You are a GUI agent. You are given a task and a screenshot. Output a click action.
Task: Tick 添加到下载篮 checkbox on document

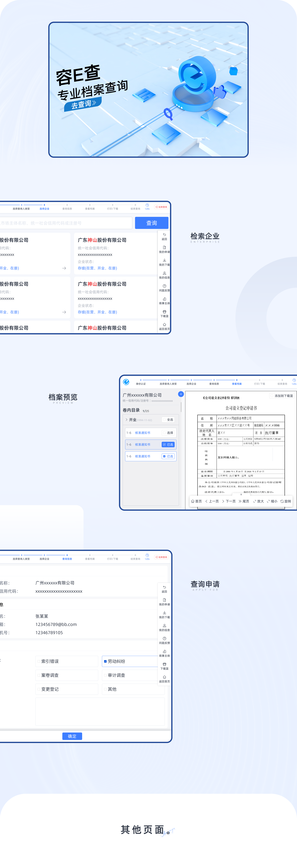[x=272, y=396]
